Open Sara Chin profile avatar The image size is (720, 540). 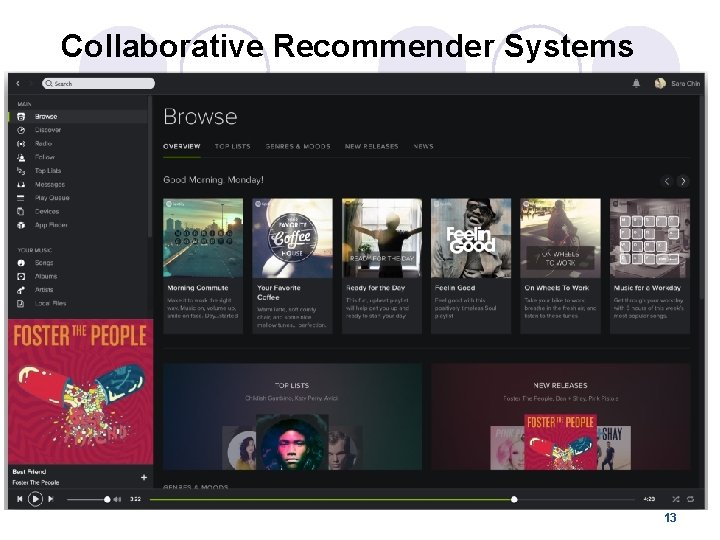(660, 83)
